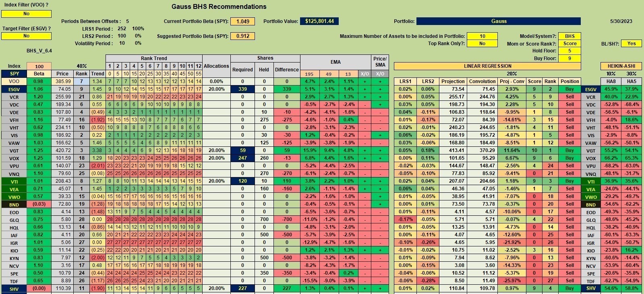Select the Maximum Number of Assets value 10

click(482, 36)
